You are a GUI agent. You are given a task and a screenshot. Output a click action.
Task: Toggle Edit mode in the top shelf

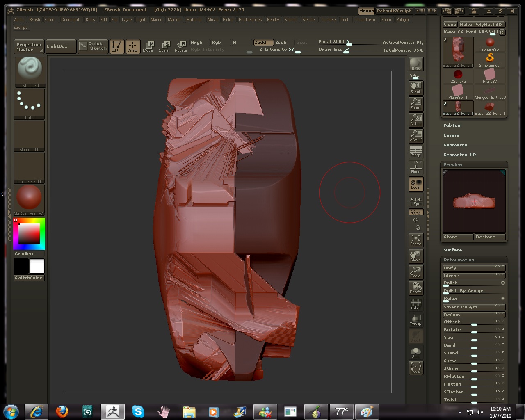pyautogui.click(x=116, y=46)
